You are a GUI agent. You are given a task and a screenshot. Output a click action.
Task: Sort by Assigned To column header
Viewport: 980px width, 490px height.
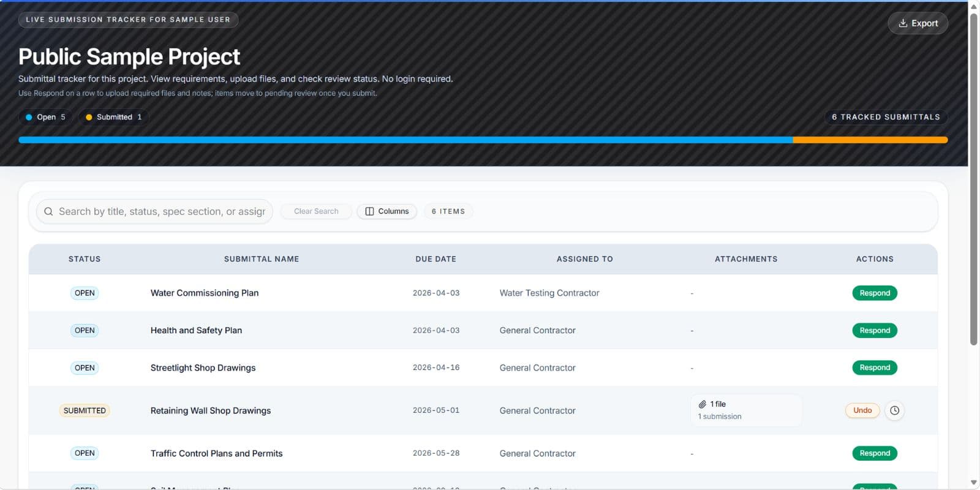585,259
